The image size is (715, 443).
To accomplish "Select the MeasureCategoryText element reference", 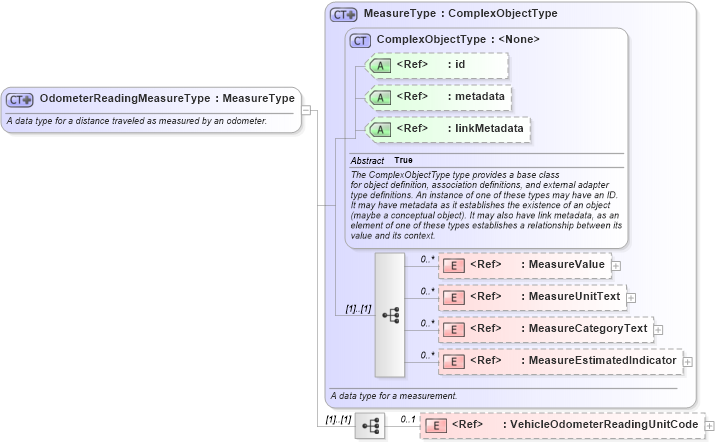I will [x=546, y=330].
